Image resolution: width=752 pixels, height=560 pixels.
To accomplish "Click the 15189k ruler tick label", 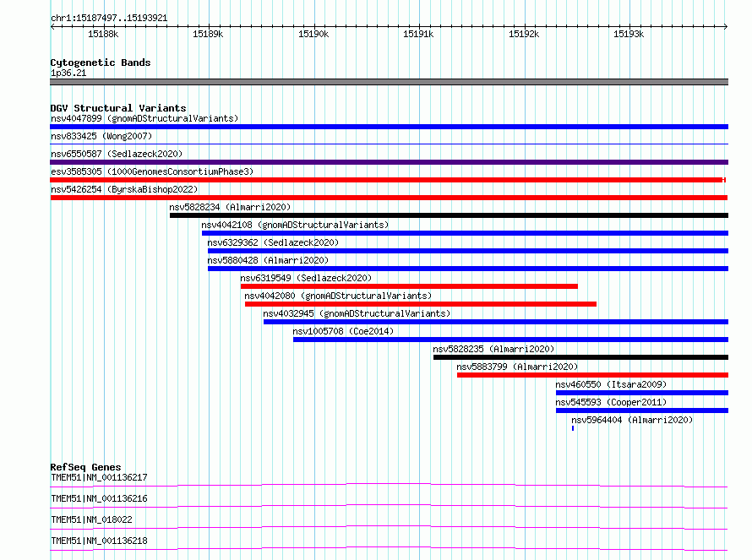I will pyautogui.click(x=208, y=34).
